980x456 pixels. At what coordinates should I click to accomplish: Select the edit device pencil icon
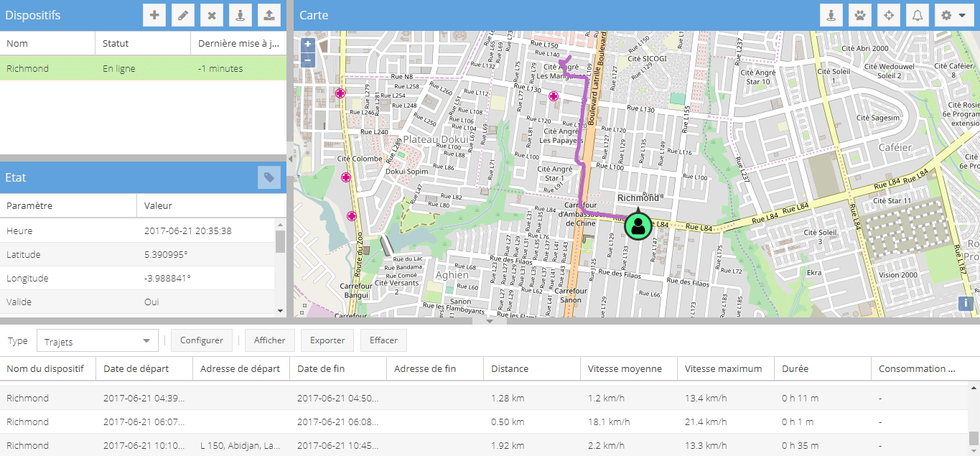pyautogui.click(x=183, y=15)
